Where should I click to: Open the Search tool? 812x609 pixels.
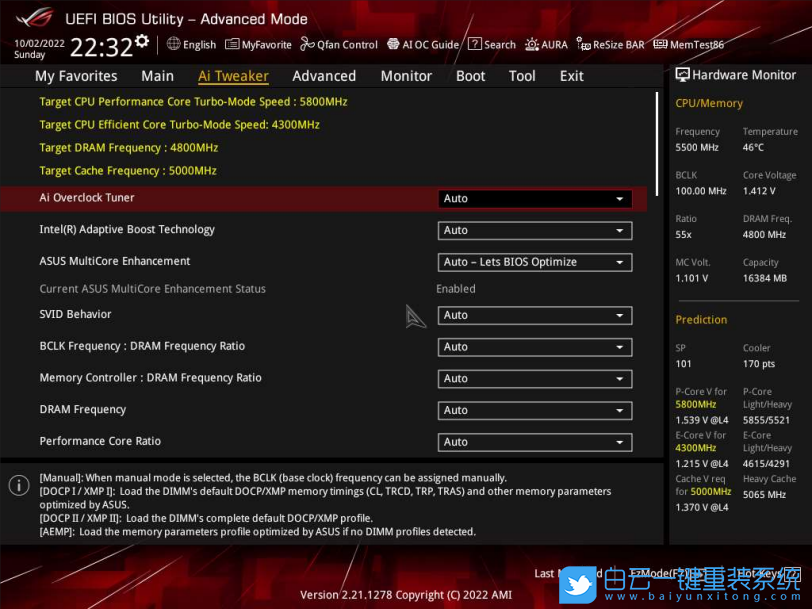click(x=492, y=44)
